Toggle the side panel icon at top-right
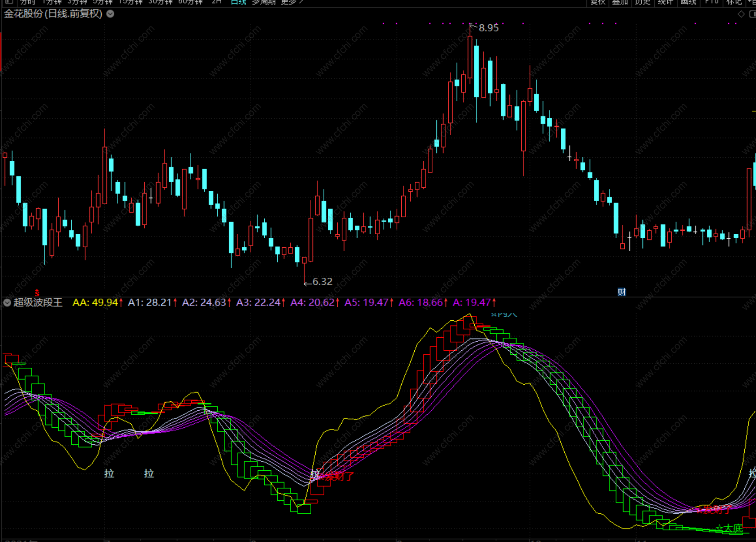 coord(753,14)
